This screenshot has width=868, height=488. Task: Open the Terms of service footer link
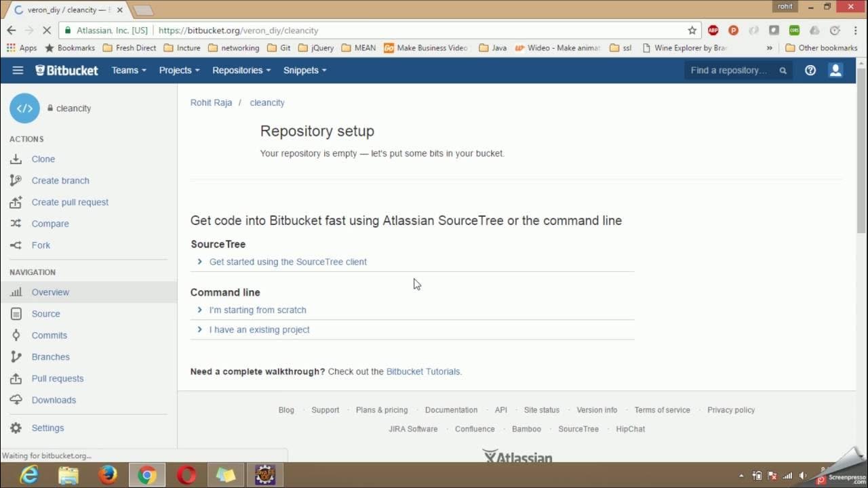pos(662,410)
